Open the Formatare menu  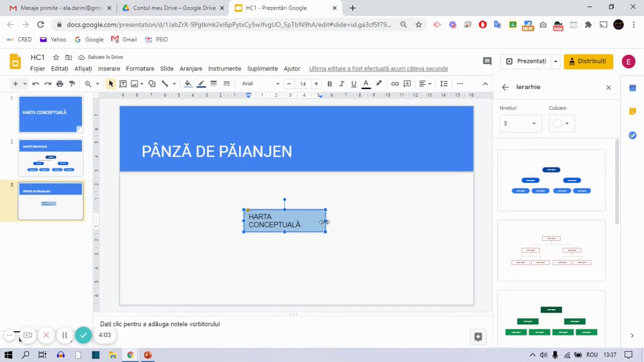pyautogui.click(x=140, y=68)
